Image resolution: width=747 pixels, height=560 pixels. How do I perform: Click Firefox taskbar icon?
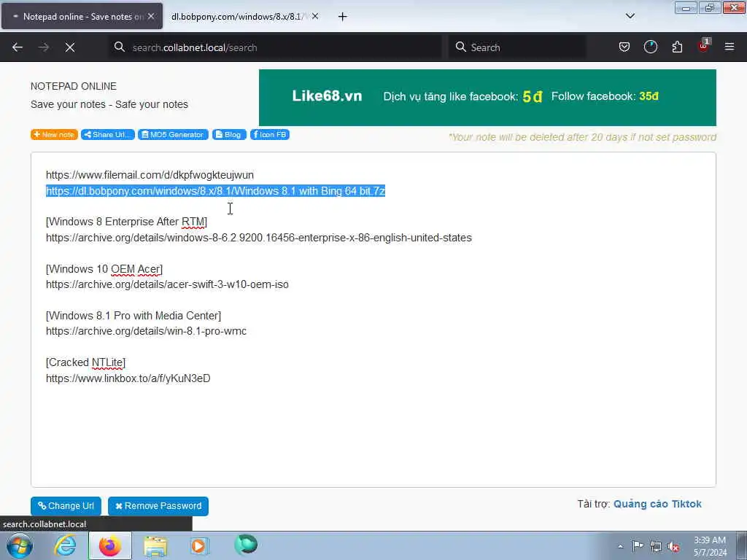[x=110, y=545]
